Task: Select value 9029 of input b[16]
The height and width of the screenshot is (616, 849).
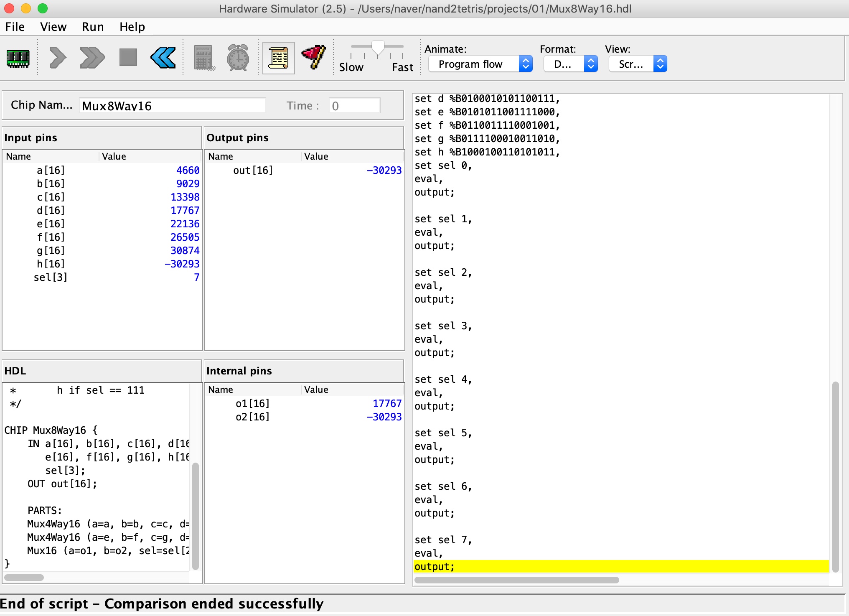Action: (188, 184)
